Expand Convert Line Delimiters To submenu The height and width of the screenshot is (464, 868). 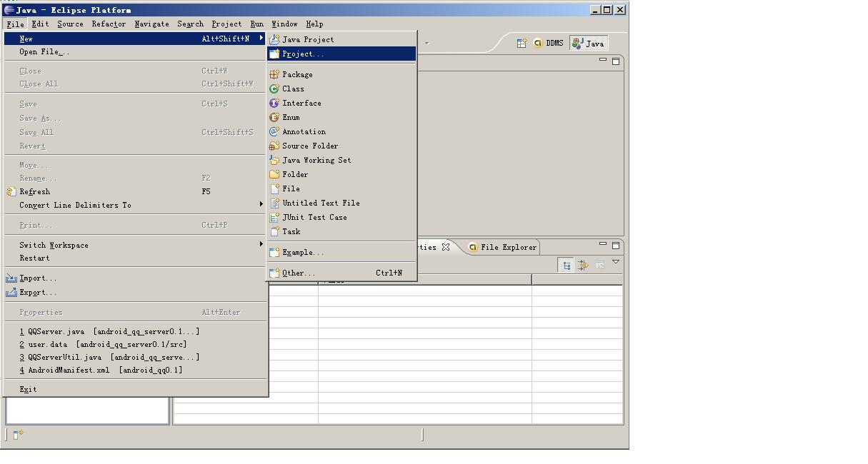(261, 205)
